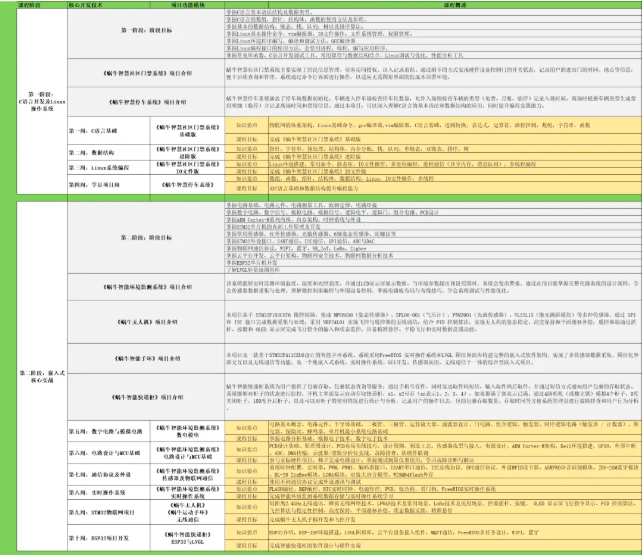Select the 核心开发技术 header cell
The image size is (643, 555).
click(109, 5)
